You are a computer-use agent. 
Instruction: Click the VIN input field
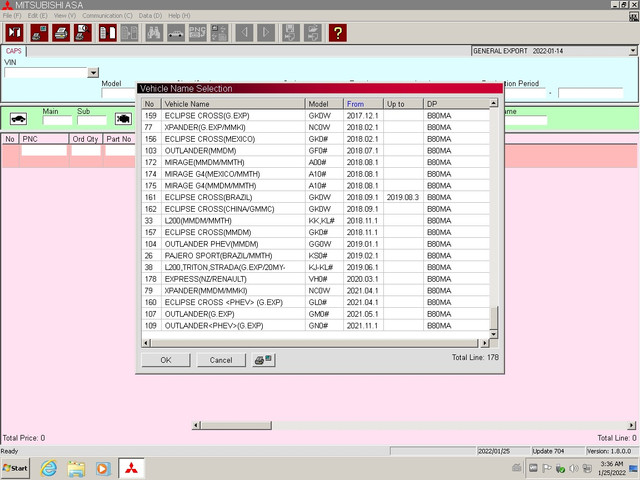click(x=46, y=73)
